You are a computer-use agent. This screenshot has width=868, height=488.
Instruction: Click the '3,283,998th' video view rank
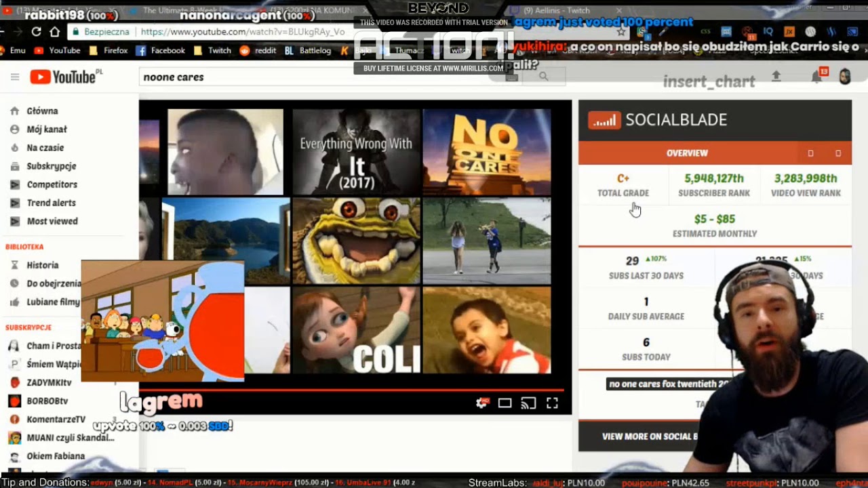coord(806,178)
